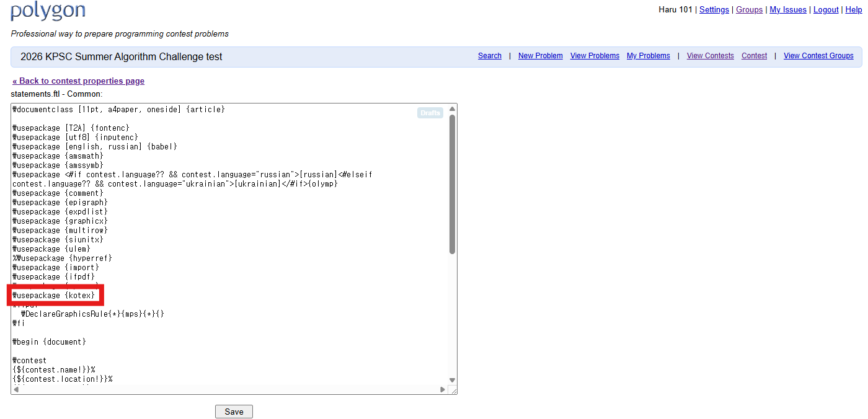
Task: Click the Polygon logo
Action: point(48,11)
